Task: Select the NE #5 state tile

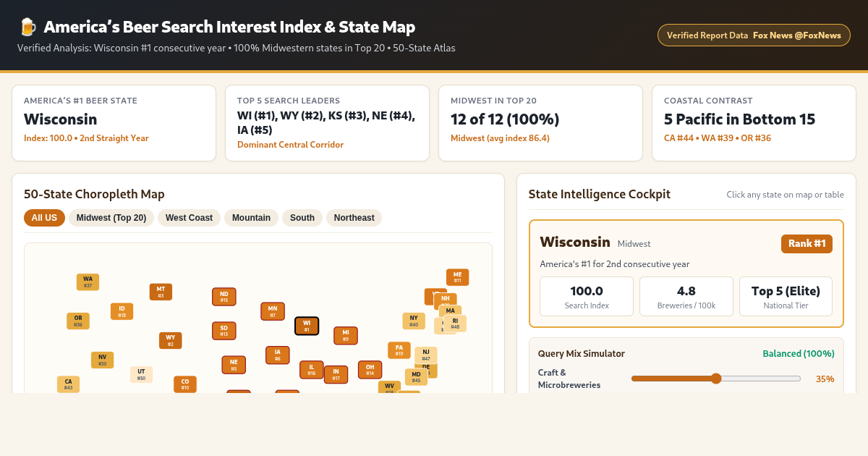Action: coord(234,365)
